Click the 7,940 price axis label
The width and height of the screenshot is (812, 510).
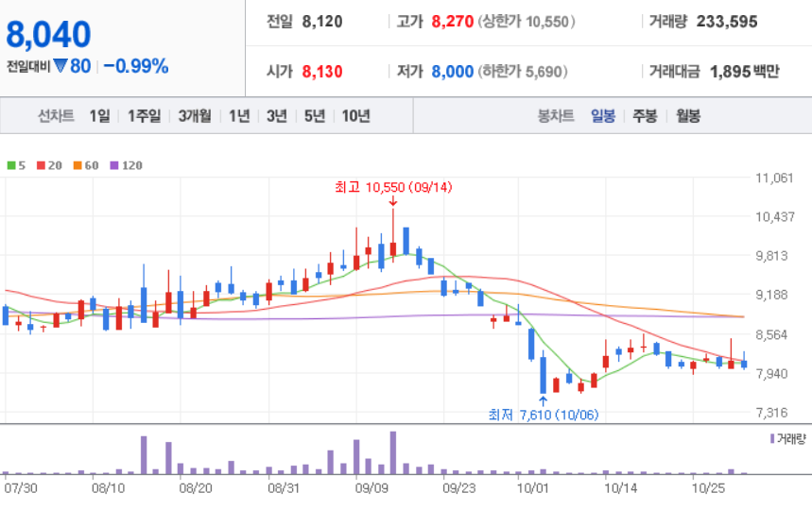click(x=771, y=373)
